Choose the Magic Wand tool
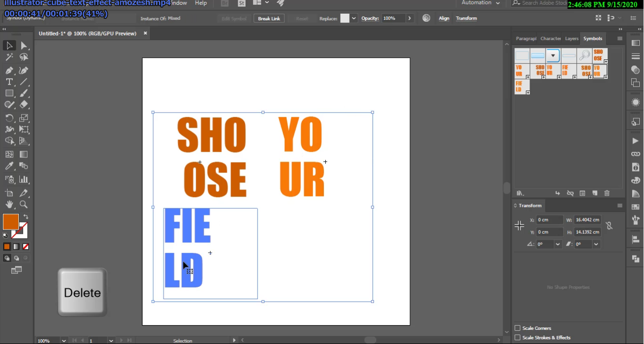Viewport: 644px width, 344px height. pos(9,57)
